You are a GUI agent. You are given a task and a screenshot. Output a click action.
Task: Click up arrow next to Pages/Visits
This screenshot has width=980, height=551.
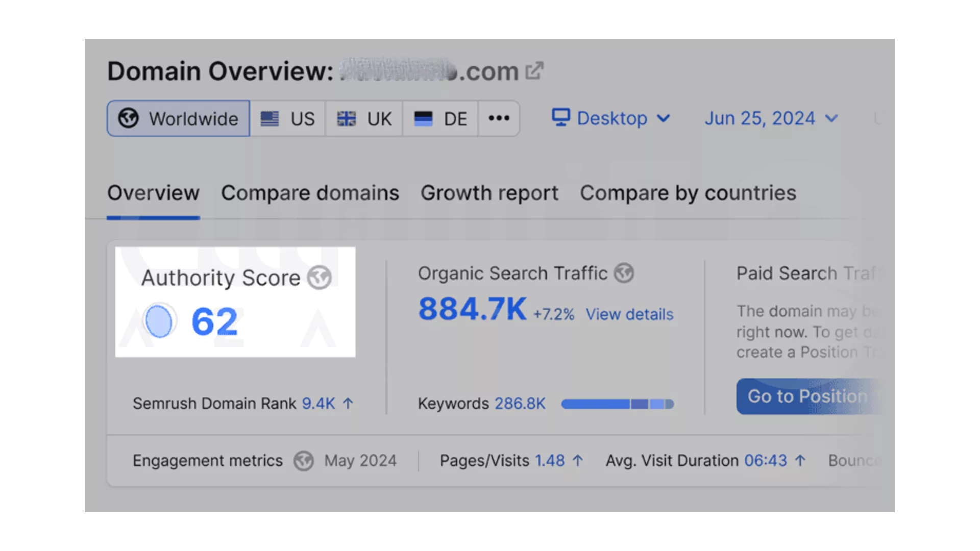tap(578, 461)
